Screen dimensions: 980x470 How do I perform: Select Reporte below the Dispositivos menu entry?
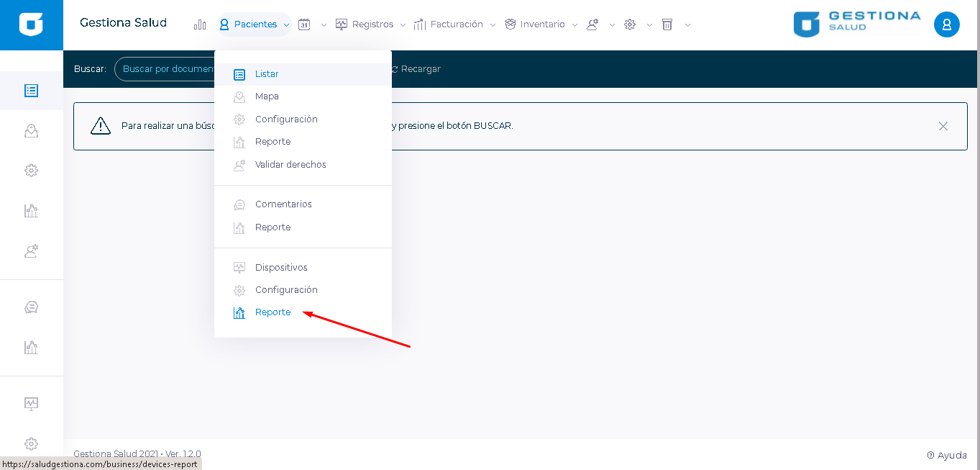point(273,312)
